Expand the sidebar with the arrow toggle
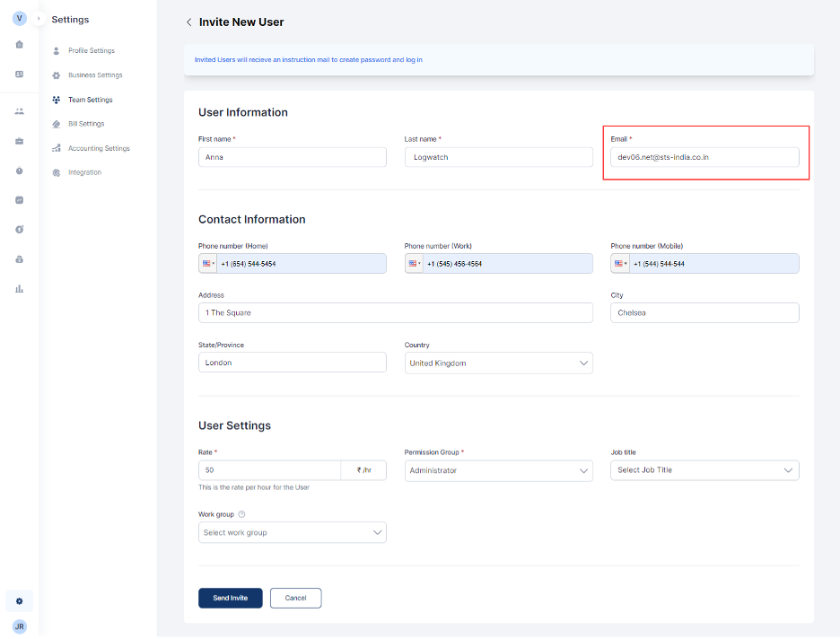The width and height of the screenshot is (840, 639). pos(39,19)
